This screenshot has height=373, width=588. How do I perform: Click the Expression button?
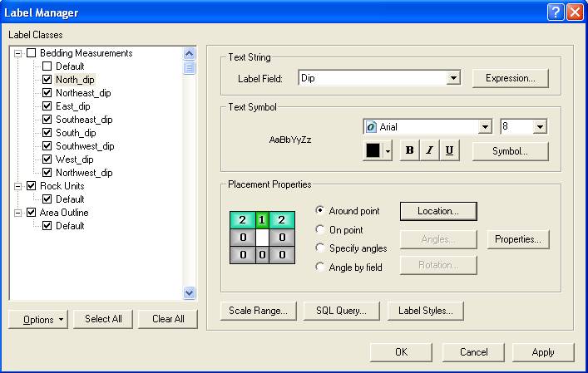pyautogui.click(x=511, y=78)
